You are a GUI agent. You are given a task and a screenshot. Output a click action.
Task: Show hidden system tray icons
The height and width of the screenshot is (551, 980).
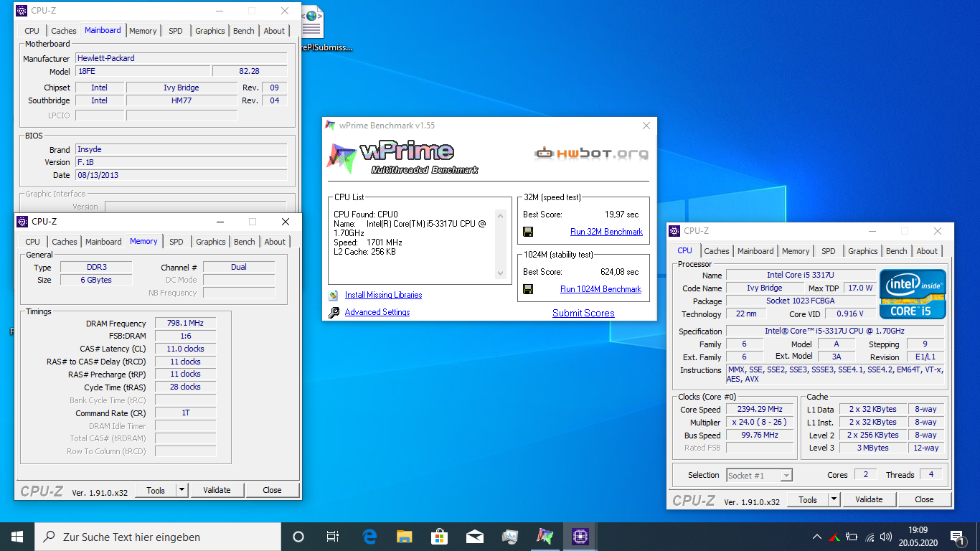[x=816, y=537]
